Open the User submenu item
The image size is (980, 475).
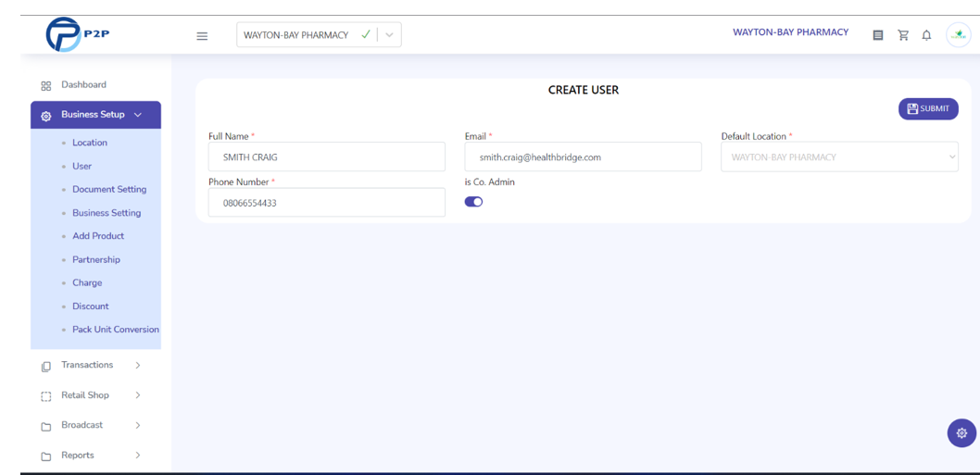click(82, 167)
